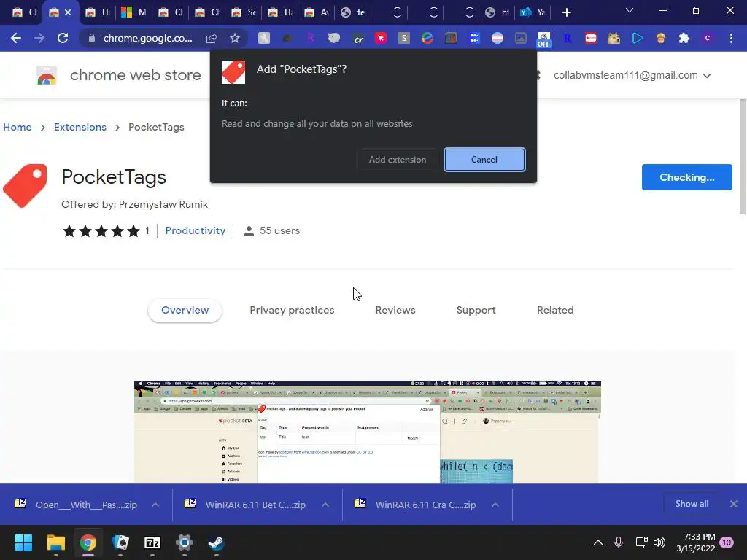747x560 pixels.
Task: Click the address bar showing chrome.google.co...
Action: [147, 38]
